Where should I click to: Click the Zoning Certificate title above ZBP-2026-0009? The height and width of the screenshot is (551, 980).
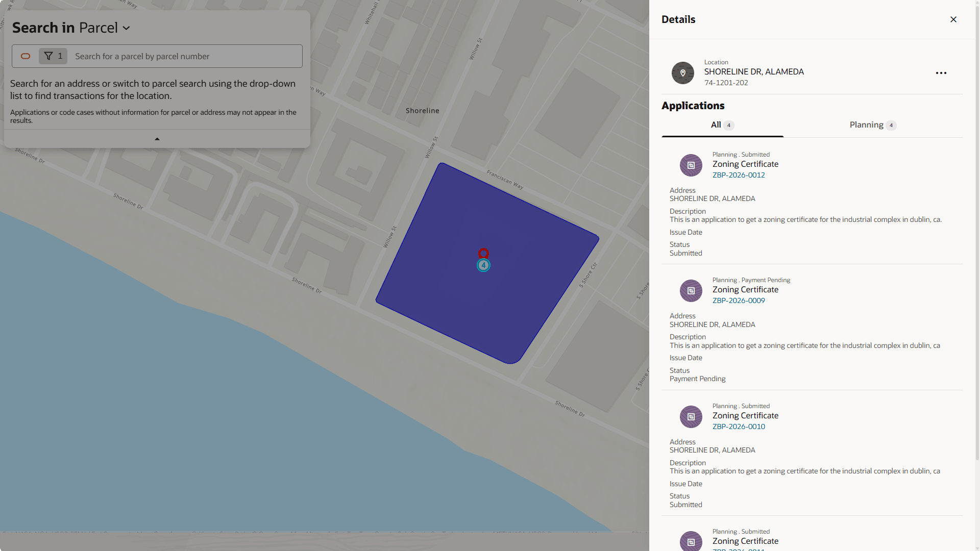(745, 290)
